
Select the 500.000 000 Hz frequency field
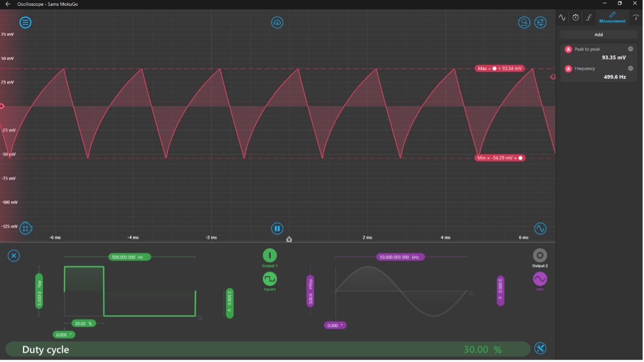click(129, 257)
